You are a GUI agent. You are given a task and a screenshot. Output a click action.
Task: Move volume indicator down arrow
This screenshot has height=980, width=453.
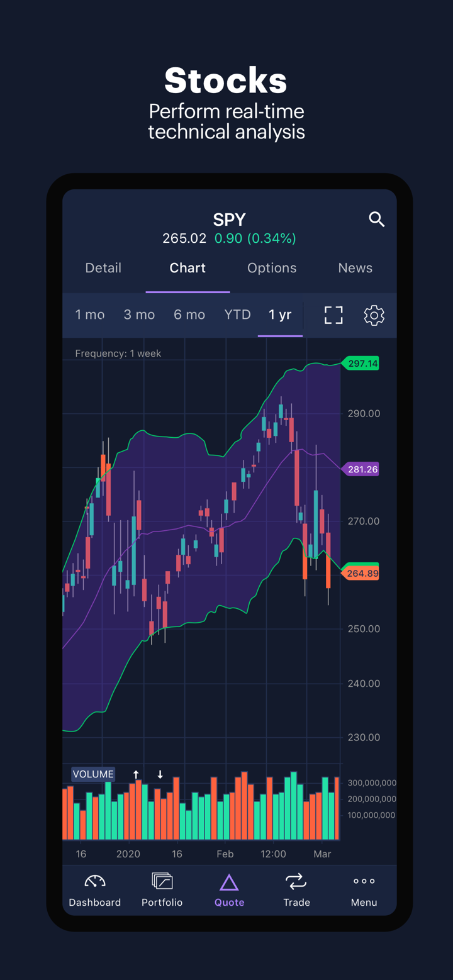tap(160, 774)
